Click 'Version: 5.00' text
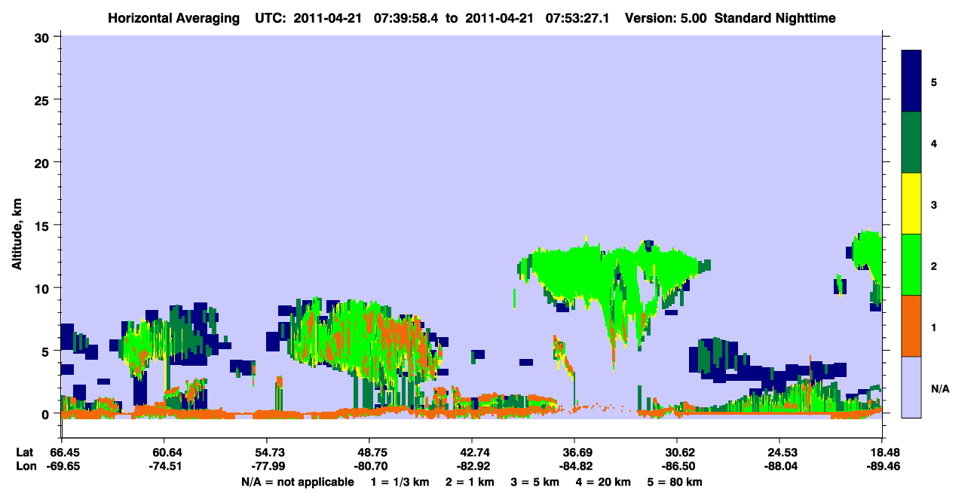The width and height of the screenshot is (980, 503). point(666,17)
